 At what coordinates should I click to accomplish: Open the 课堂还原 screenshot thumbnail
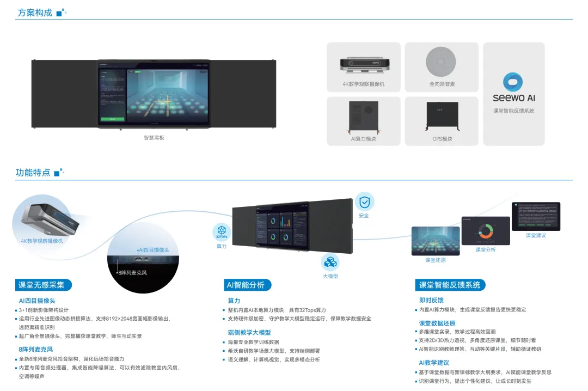(435, 241)
